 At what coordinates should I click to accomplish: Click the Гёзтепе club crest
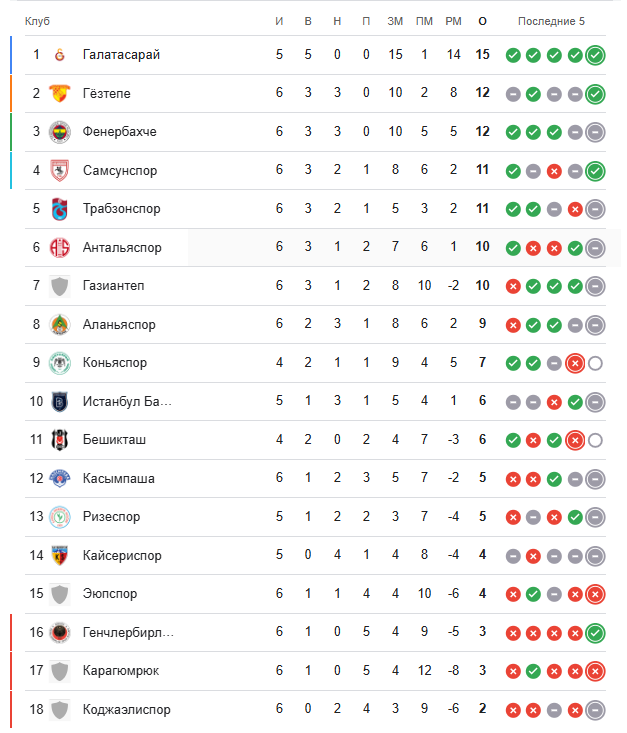[59, 94]
